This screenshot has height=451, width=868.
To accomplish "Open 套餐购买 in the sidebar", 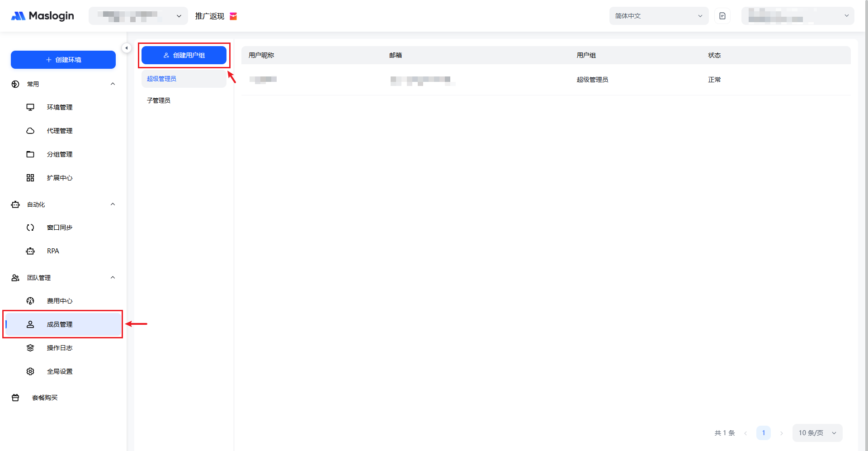I will 45,398.
